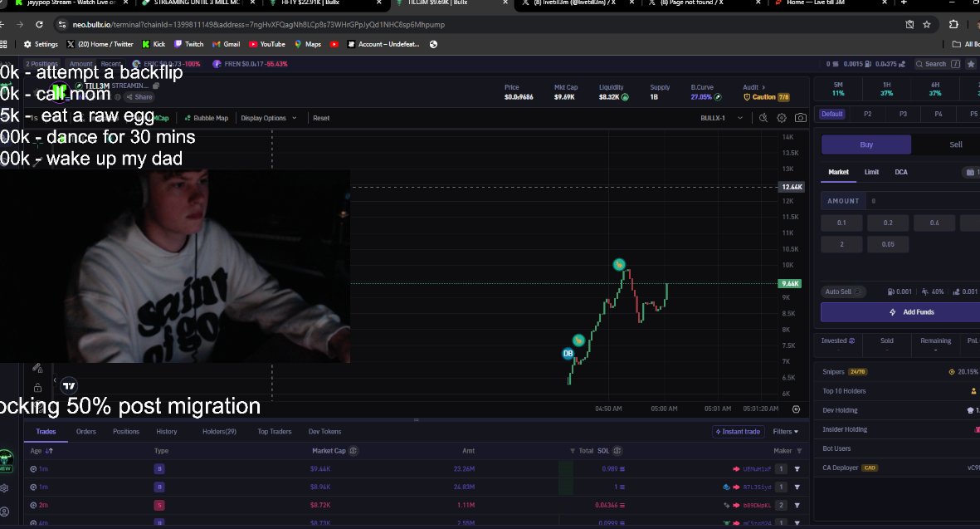This screenshot has height=529, width=980.
Task: Click the bonding curve percentage icon
Action: click(718, 97)
